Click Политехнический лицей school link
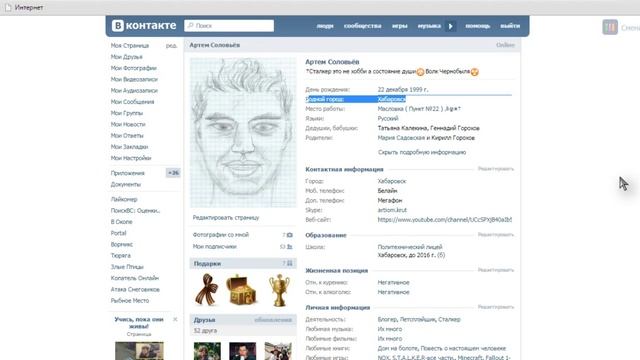 (x=410, y=247)
